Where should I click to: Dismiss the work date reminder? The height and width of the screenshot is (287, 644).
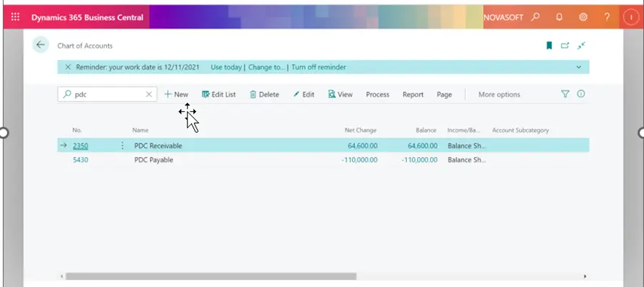coord(68,67)
